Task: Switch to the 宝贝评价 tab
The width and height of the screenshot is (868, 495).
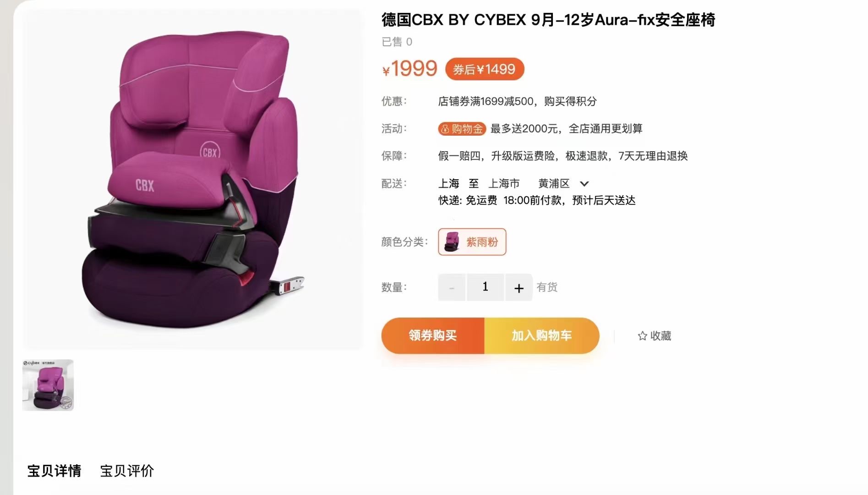Action: [127, 471]
